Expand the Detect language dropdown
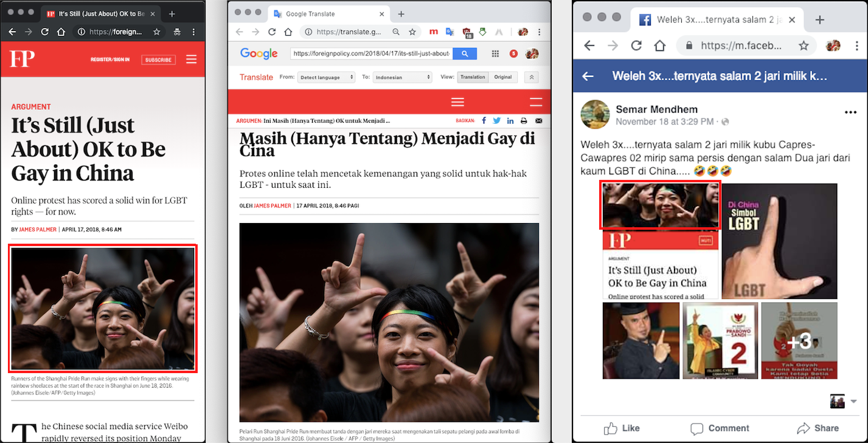This screenshot has height=443, width=868. 326,77
